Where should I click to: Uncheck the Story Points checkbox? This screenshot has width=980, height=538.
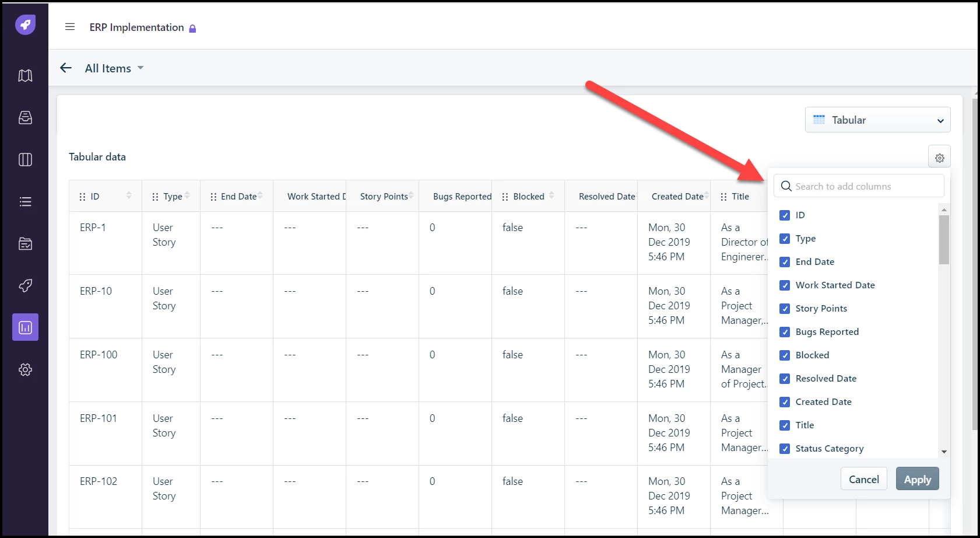pos(785,309)
